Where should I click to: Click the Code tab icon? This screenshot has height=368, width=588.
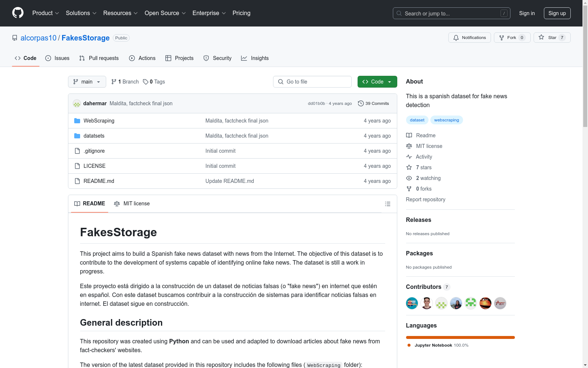point(18,58)
